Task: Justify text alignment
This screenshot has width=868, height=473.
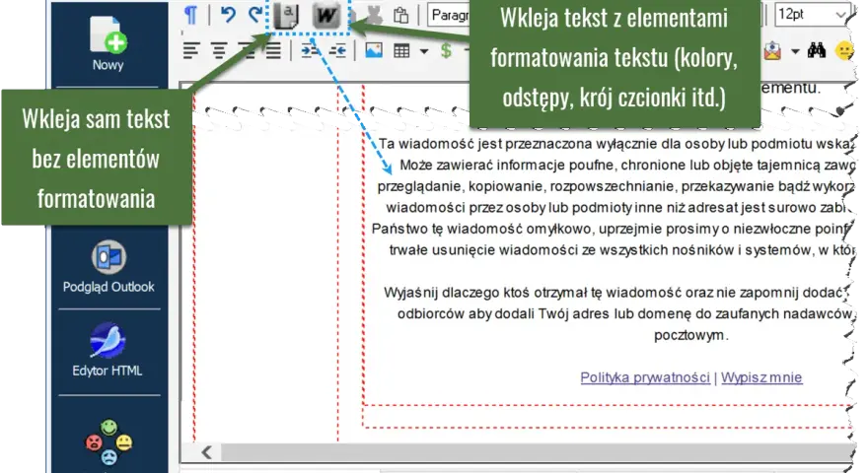Action: click(x=273, y=51)
